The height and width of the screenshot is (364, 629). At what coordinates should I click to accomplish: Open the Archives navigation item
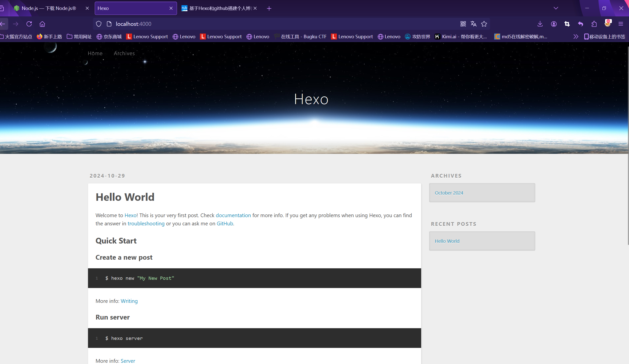124,53
